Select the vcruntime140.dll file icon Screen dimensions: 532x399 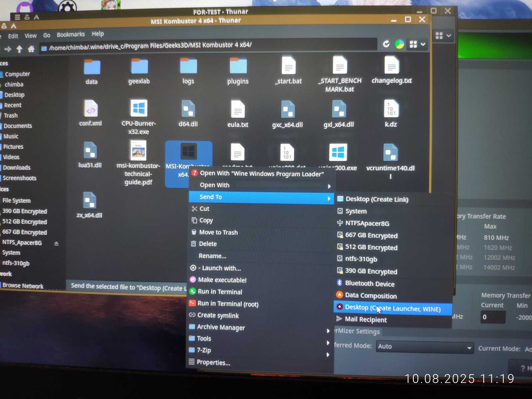click(390, 153)
